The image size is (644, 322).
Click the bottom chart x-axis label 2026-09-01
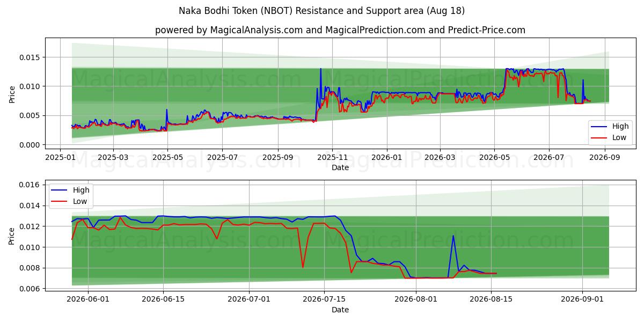tap(582, 299)
